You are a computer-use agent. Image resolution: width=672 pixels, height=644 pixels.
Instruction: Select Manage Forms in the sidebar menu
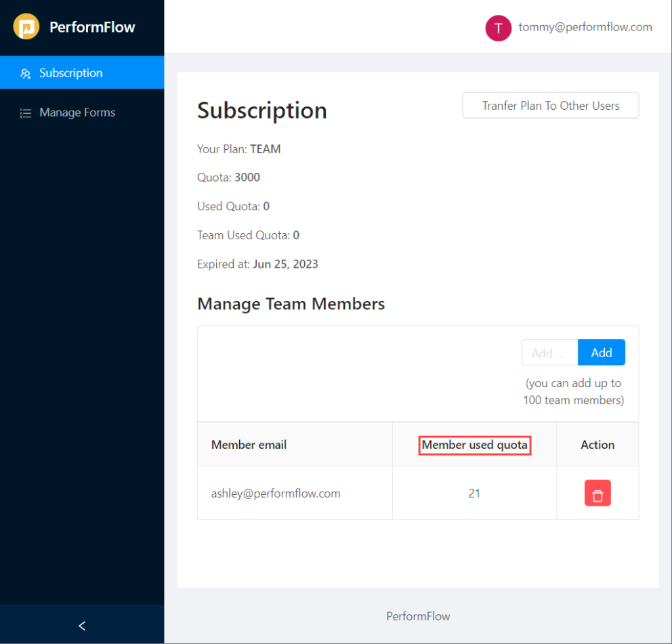[x=76, y=113]
